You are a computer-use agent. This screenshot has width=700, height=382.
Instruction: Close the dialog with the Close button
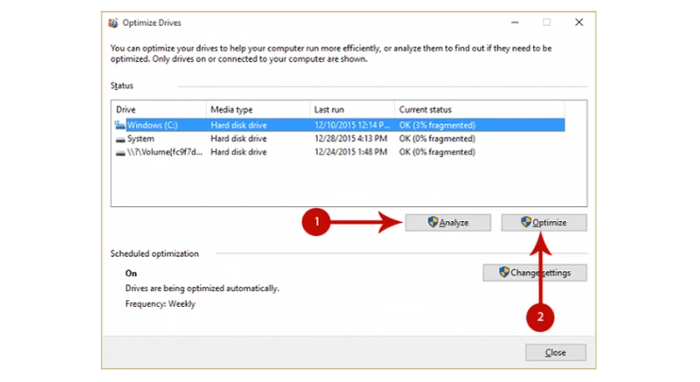tap(555, 353)
